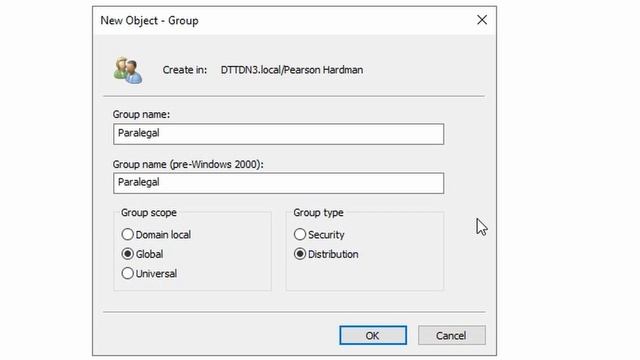Click the 'Create in:' label

coord(184,70)
